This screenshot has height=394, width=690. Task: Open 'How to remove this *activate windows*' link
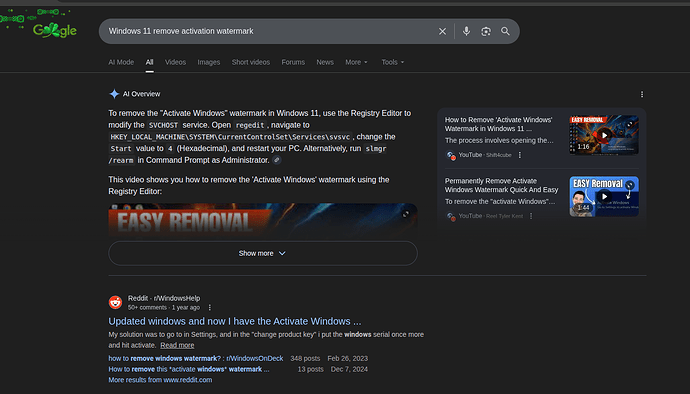[x=189, y=369]
